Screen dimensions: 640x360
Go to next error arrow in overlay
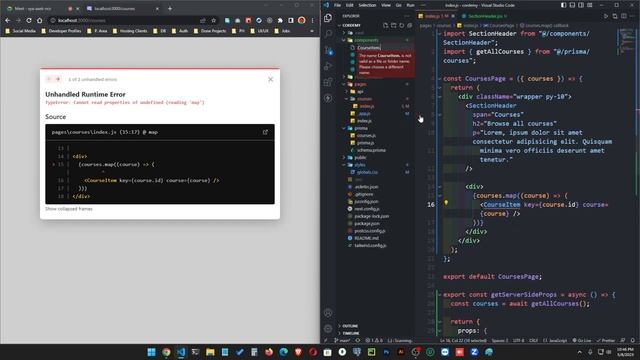58,79
